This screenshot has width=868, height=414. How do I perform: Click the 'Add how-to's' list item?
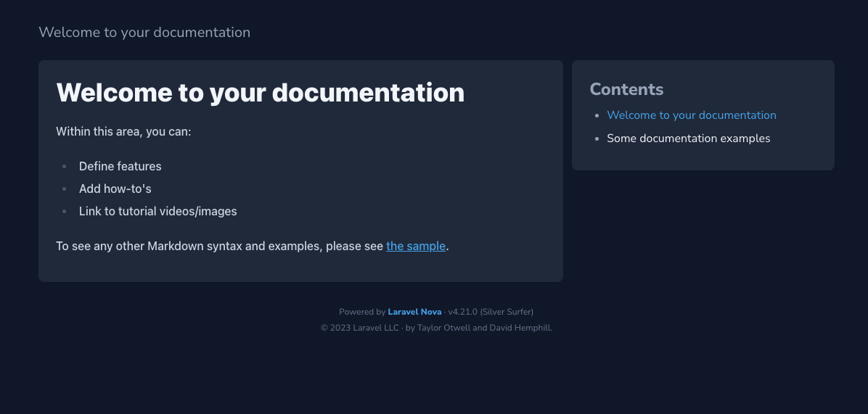115,189
